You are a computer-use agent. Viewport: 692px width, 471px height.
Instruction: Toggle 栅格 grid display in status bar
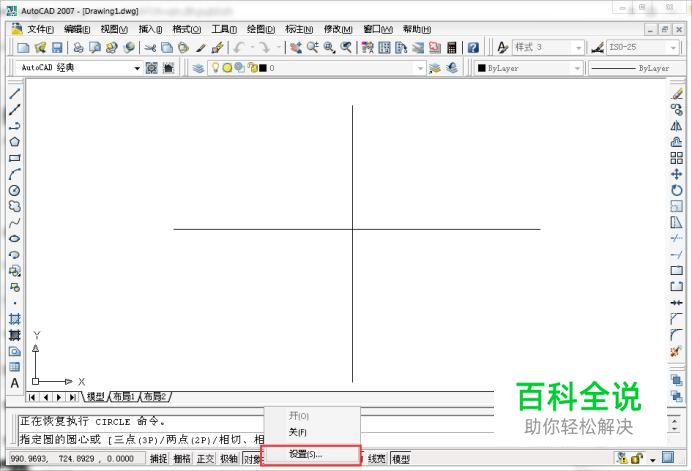coord(182,459)
